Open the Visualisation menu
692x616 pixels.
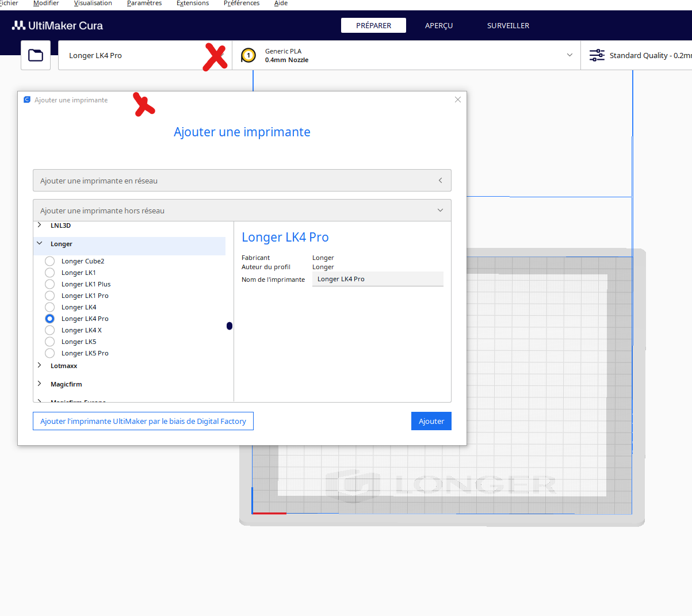click(93, 3)
